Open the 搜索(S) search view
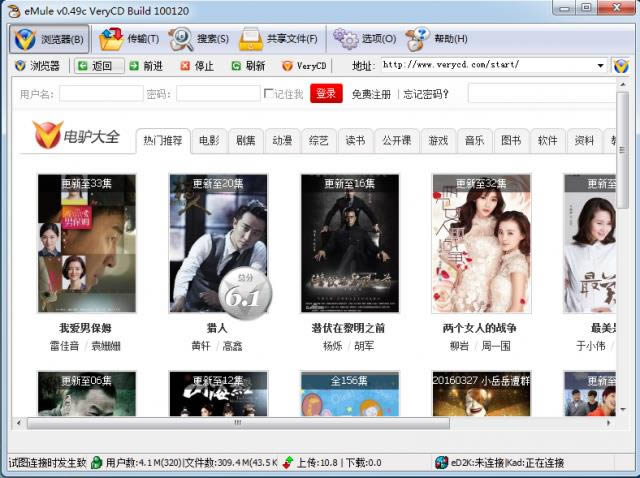The height and width of the screenshot is (478, 640). pos(198,39)
